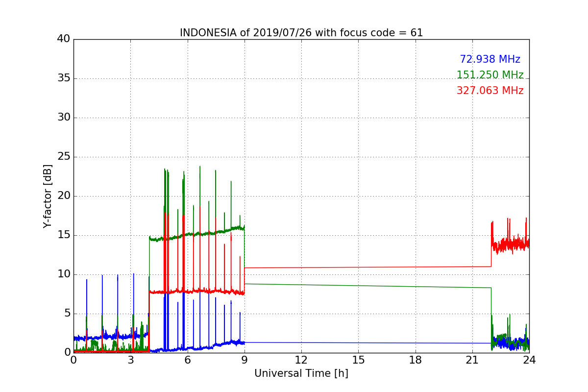Click the y-axis tick label 35
Image resolution: width=588 pixels, height=392 pixels.
click(64, 78)
